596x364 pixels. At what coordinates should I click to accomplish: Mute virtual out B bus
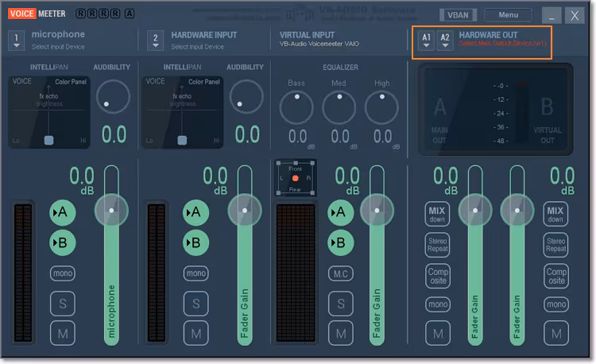[556, 333]
